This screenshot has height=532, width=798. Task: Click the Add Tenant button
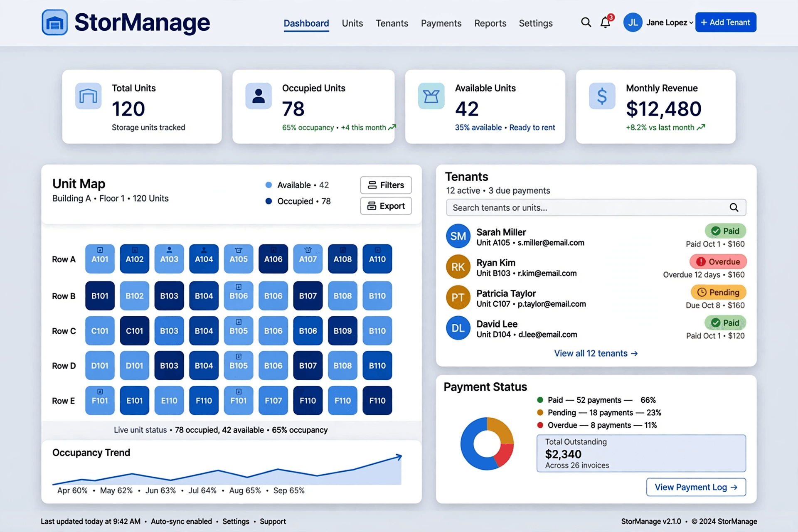(726, 22)
